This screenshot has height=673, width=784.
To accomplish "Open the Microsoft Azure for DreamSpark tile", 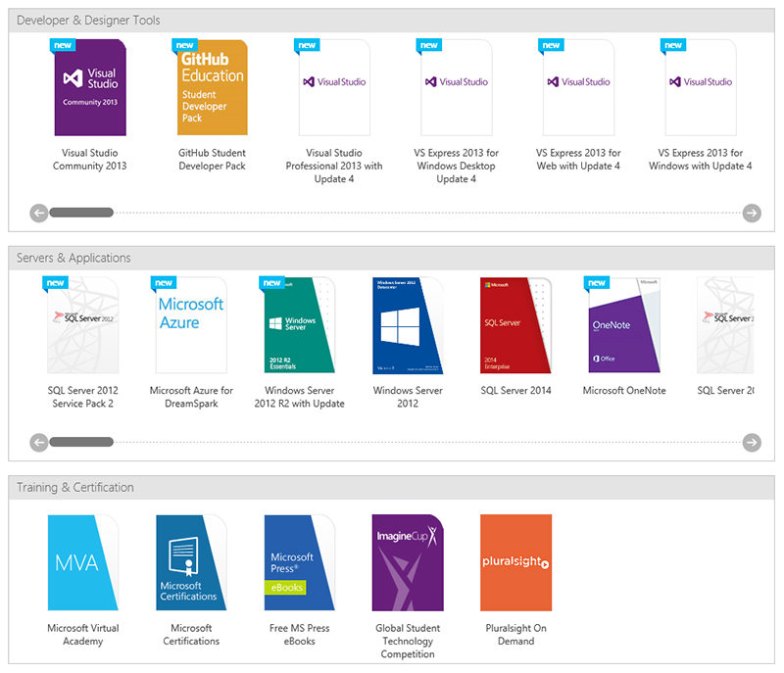I will pos(191,325).
